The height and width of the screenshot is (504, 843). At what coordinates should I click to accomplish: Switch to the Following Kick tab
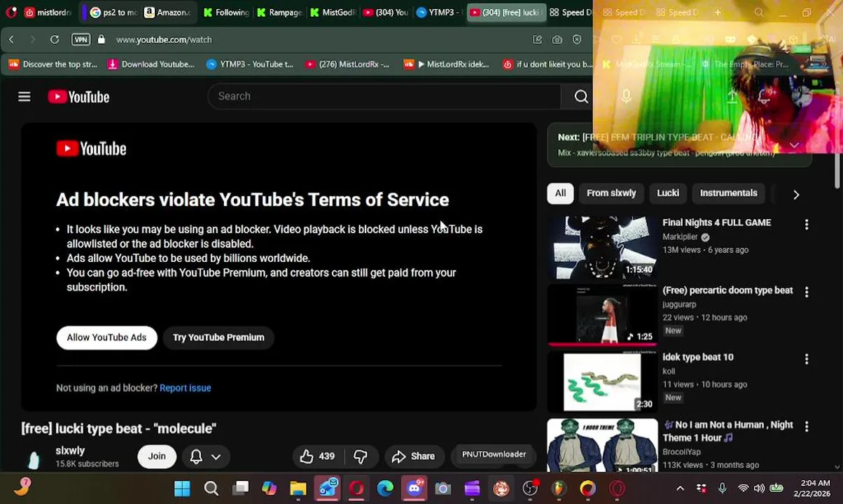pos(225,12)
